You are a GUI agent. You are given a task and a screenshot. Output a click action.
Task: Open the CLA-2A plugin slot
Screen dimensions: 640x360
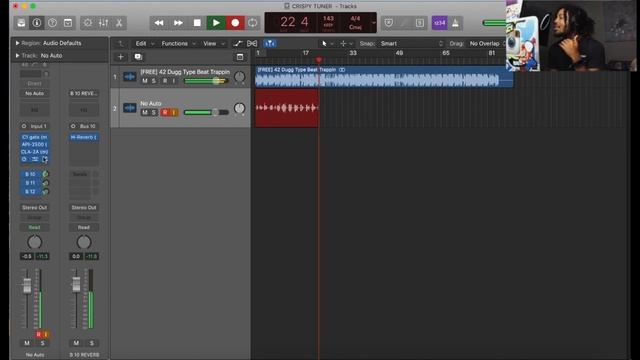click(x=35, y=152)
